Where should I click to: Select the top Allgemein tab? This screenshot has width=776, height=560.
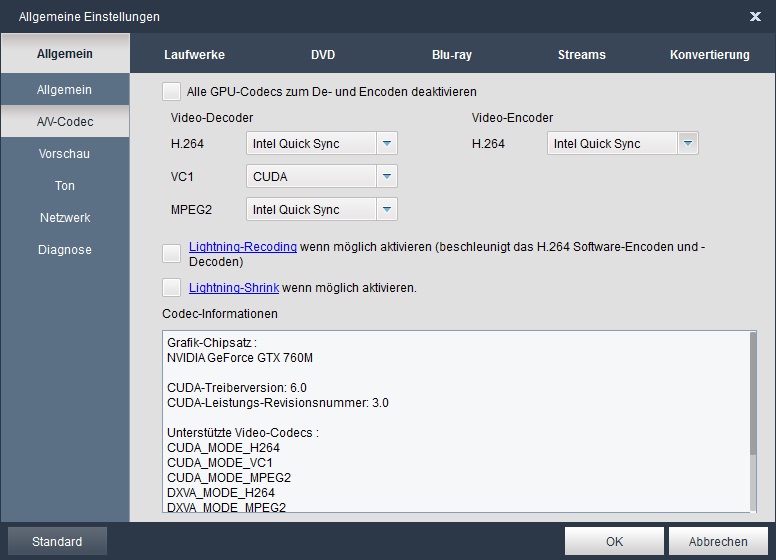(65, 53)
